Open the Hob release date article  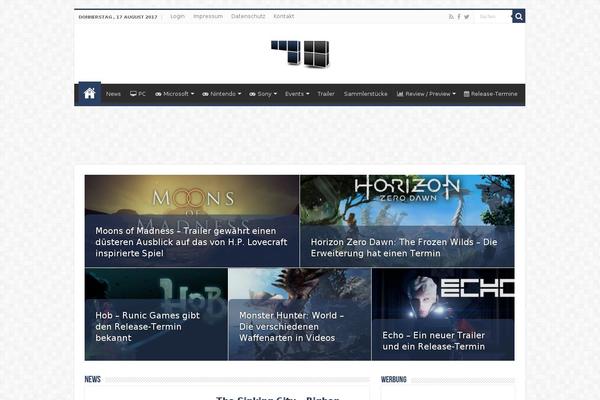pos(156,314)
